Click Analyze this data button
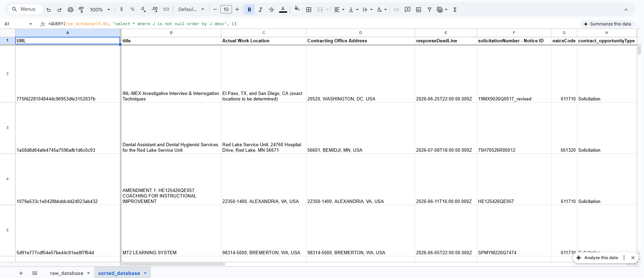The image size is (644, 278). [597, 257]
